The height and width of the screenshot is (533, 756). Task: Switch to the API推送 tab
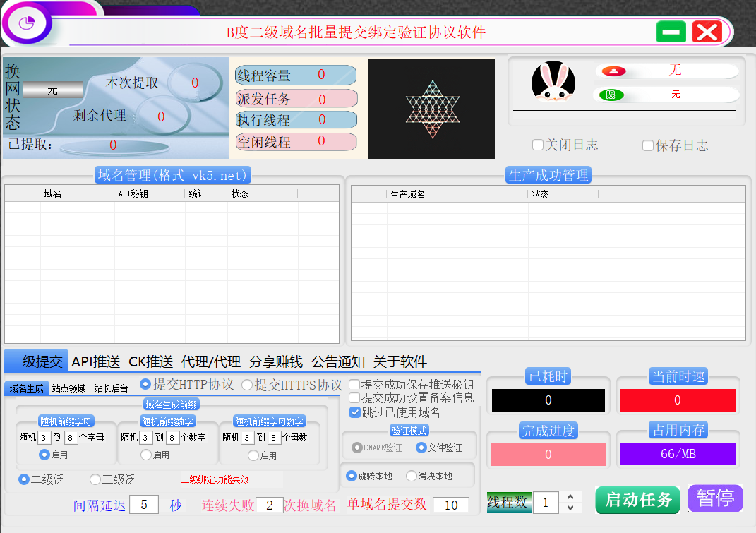pos(96,362)
